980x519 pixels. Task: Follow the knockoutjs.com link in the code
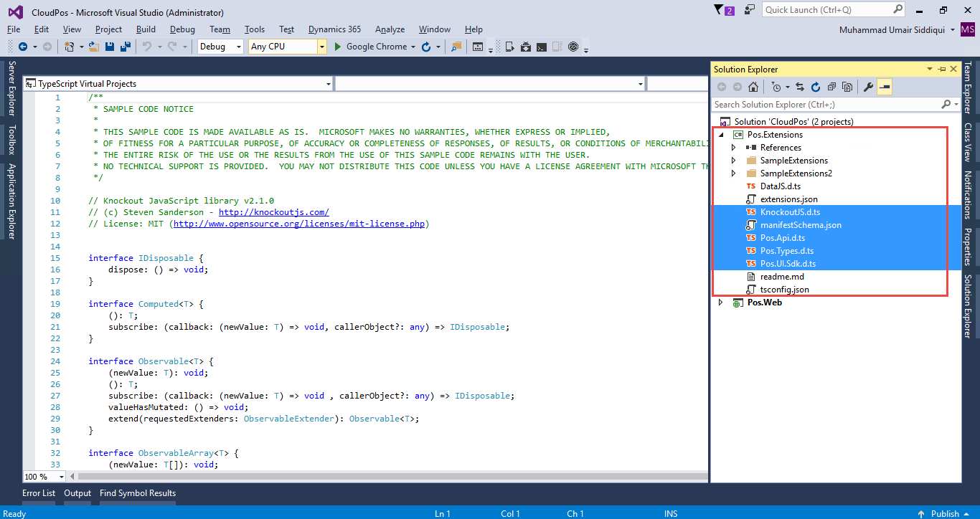(273, 211)
